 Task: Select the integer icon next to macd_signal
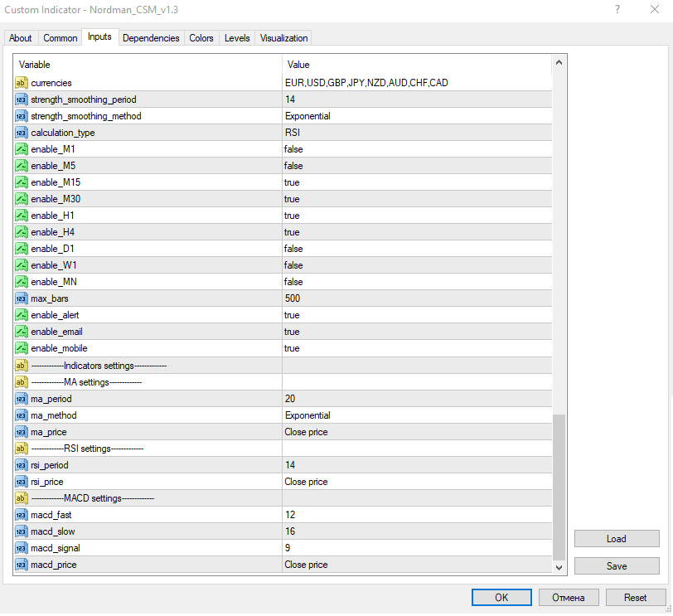[21, 548]
